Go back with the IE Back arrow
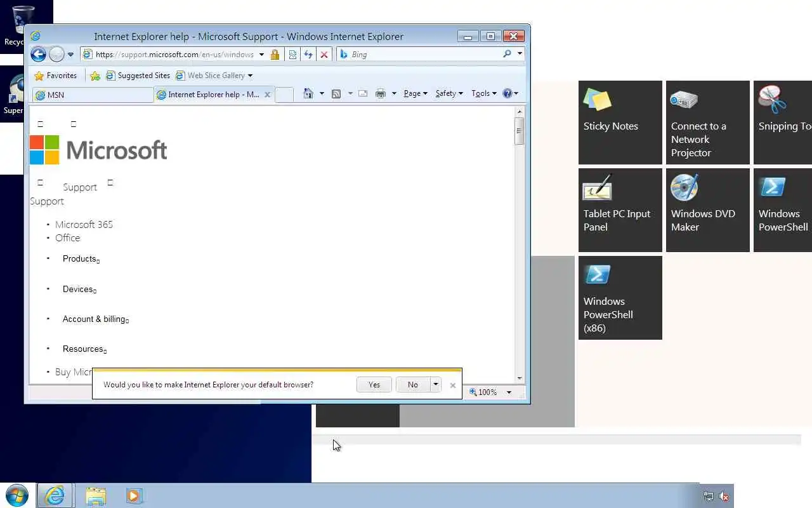 tap(38, 54)
